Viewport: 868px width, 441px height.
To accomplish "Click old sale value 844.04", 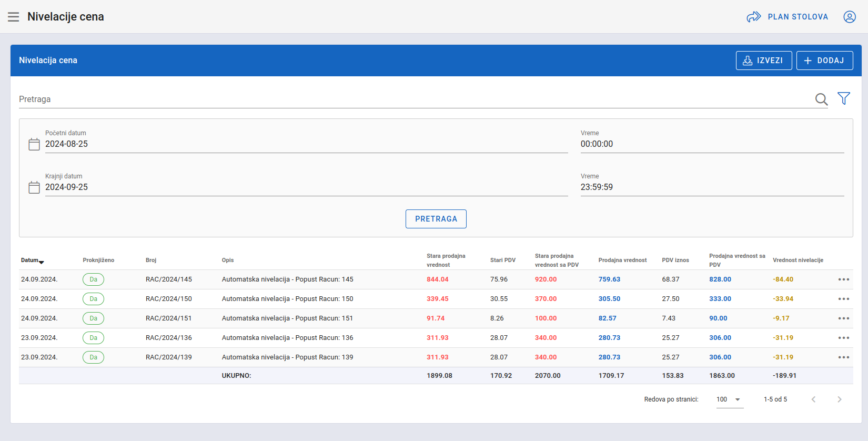I will click(438, 279).
